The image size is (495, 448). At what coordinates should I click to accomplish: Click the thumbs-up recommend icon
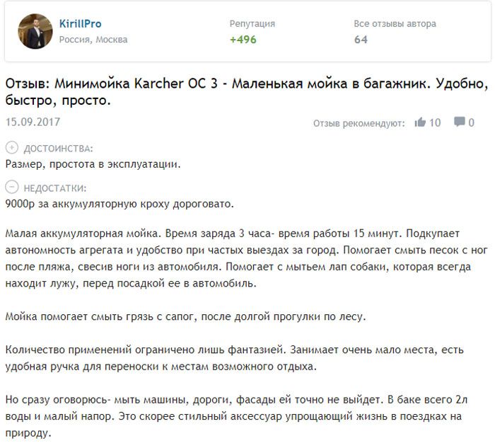click(420, 122)
